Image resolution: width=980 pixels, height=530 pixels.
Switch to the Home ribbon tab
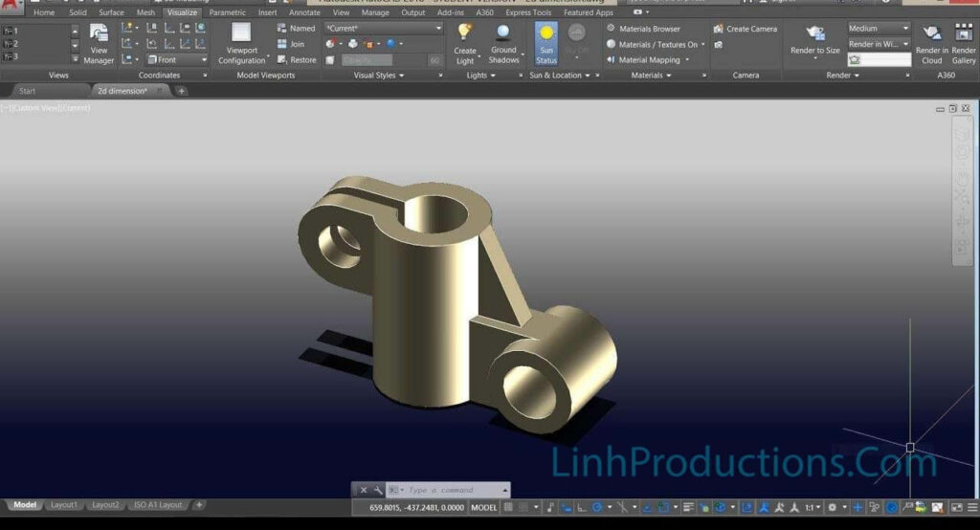(44, 12)
